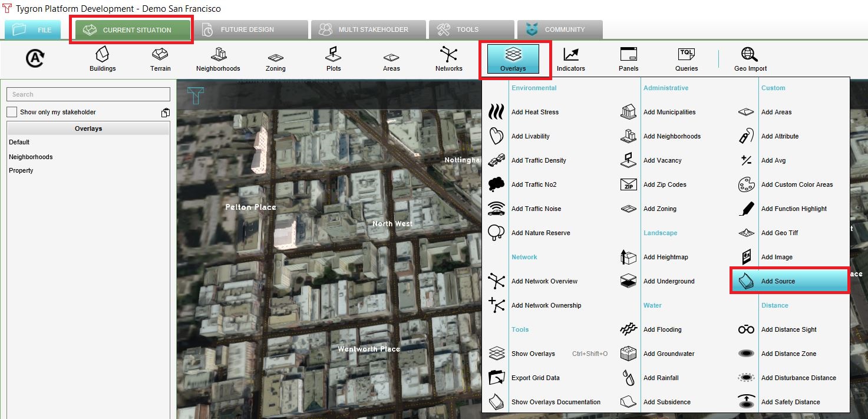Click the overlay Search input field
This screenshot has width=868, height=419.
tap(88, 94)
